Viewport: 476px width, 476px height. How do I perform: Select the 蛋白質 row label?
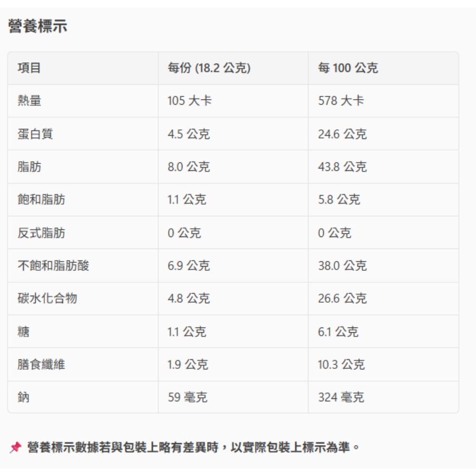35,134
